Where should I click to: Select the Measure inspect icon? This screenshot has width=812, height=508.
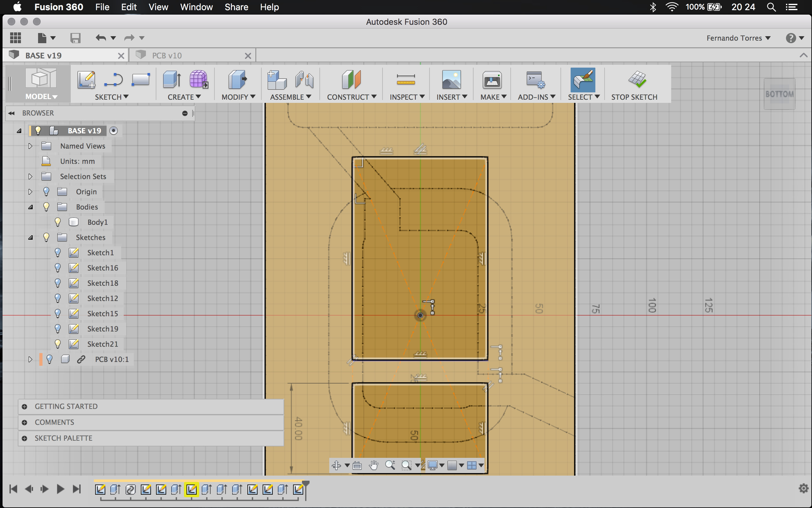(x=406, y=80)
